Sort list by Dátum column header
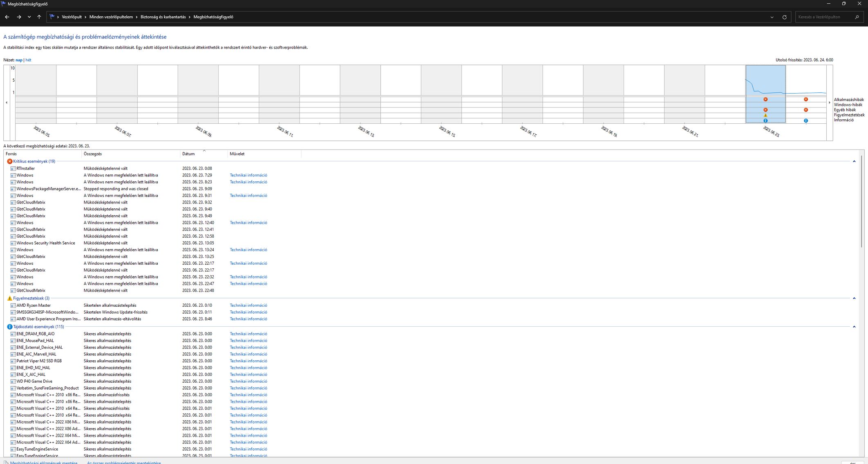 point(188,154)
